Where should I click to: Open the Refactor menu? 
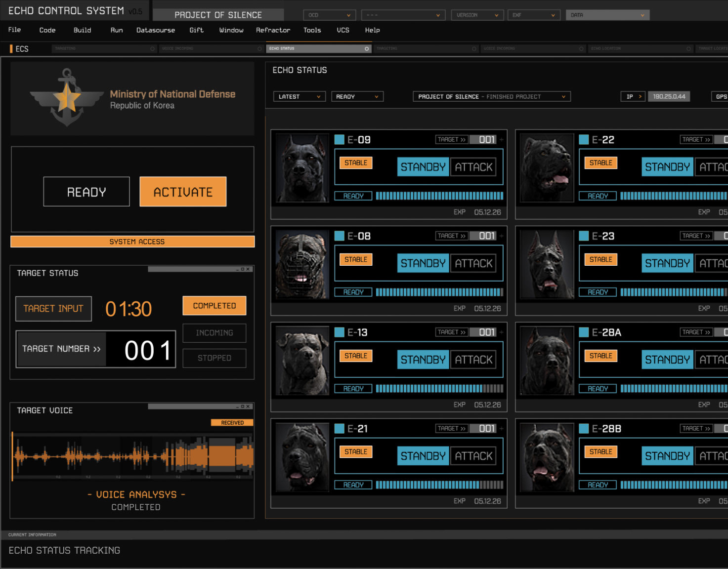point(273,30)
